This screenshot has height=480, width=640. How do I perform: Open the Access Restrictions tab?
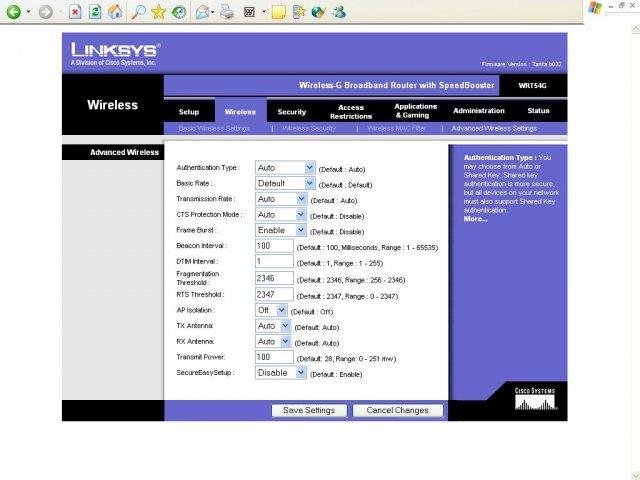pyautogui.click(x=351, y=111)
